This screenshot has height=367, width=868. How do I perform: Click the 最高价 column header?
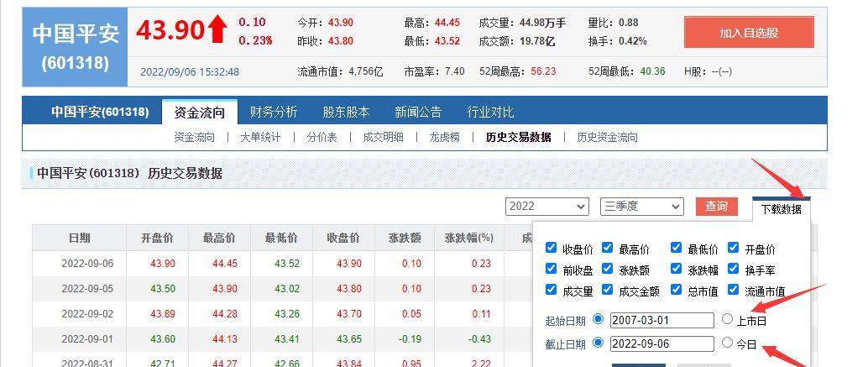[x=219, y=238]
